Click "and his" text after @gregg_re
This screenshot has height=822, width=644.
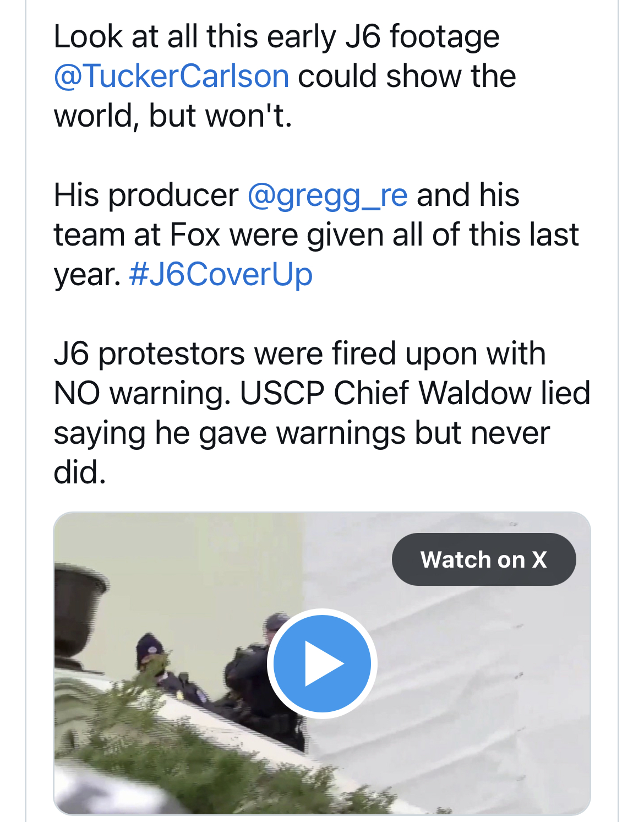pyautogui.click(x=468, y=195)
